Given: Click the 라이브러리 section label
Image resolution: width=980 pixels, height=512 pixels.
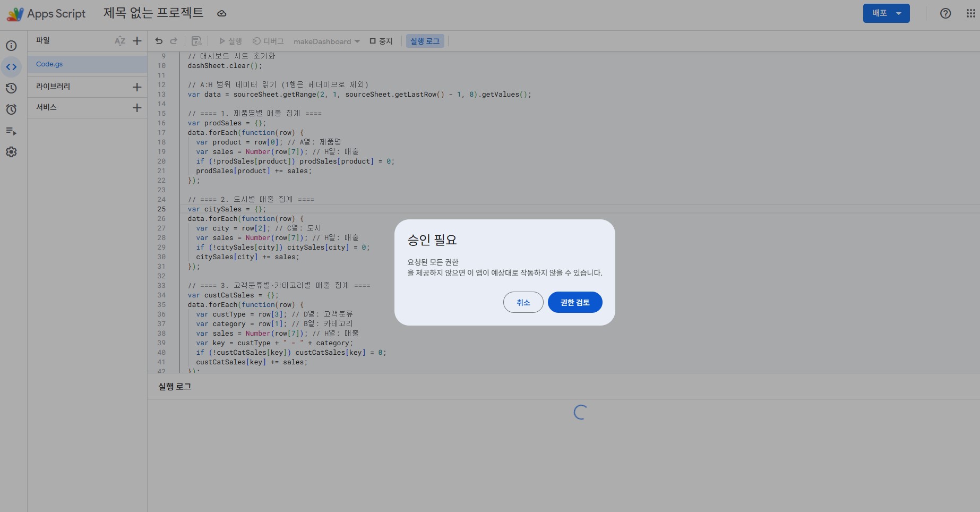Looking at the screenshot, I should pyautogui.click(x=53, y=87).
